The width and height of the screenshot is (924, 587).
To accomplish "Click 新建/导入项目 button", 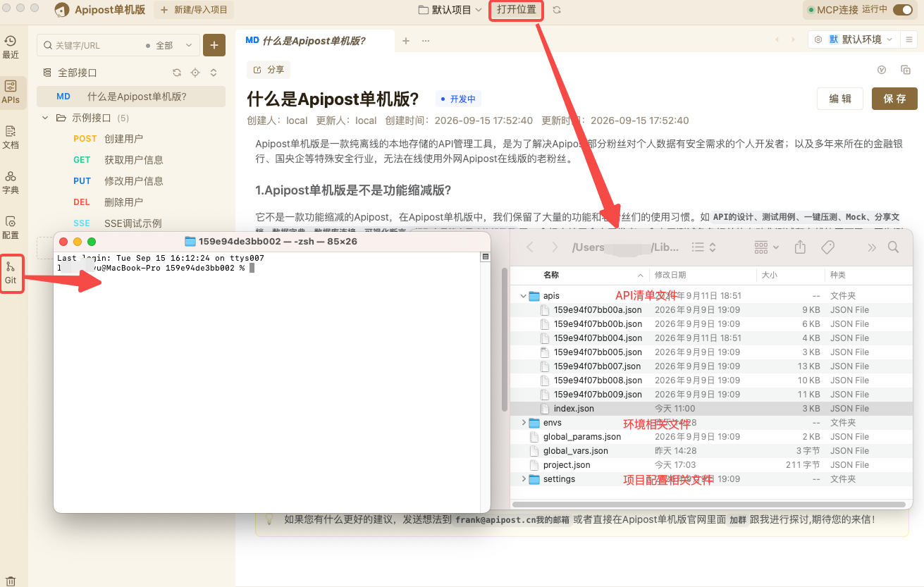I will (194, 10).
